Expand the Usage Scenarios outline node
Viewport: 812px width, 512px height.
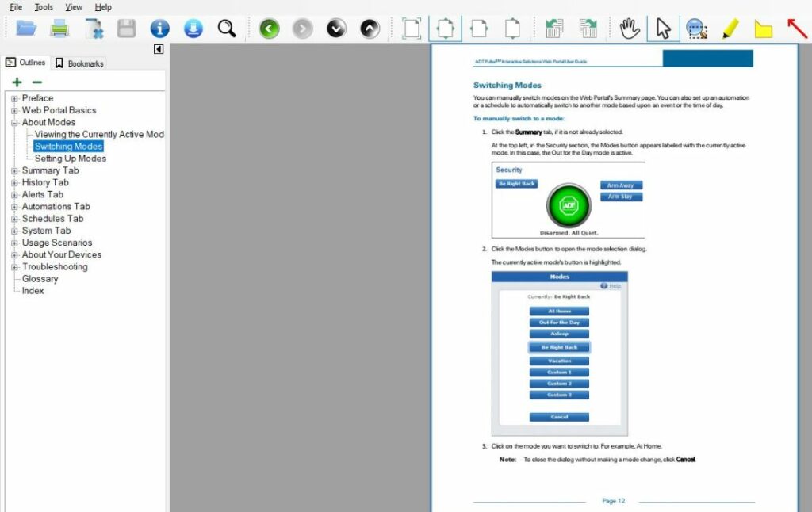point(14,243)
